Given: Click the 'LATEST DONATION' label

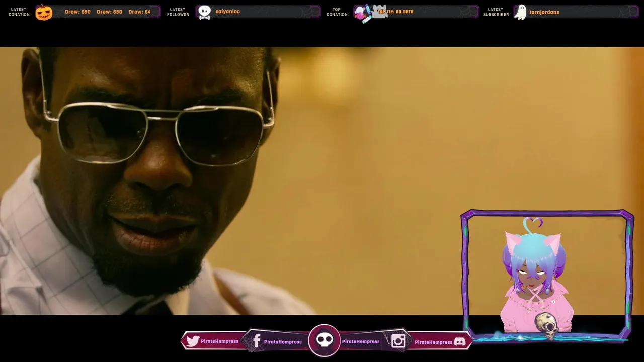Looking at the screenshot, I should (x=19, y=12).
